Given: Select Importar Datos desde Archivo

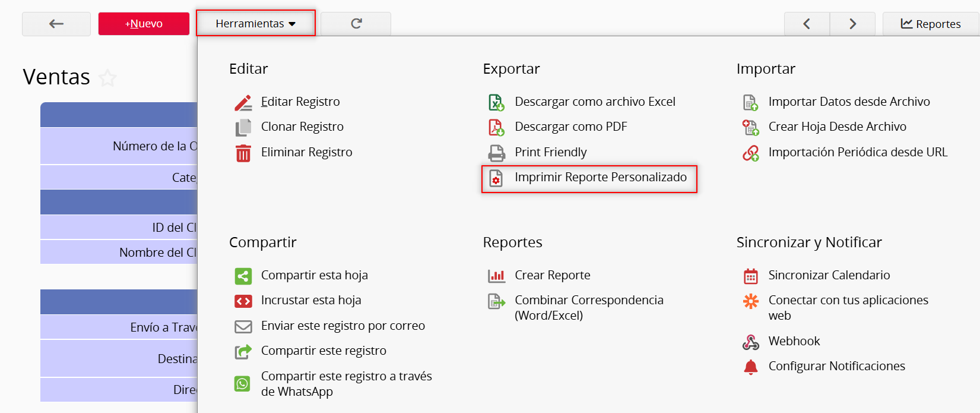Looking at the screenshot, I should point(849,102).
